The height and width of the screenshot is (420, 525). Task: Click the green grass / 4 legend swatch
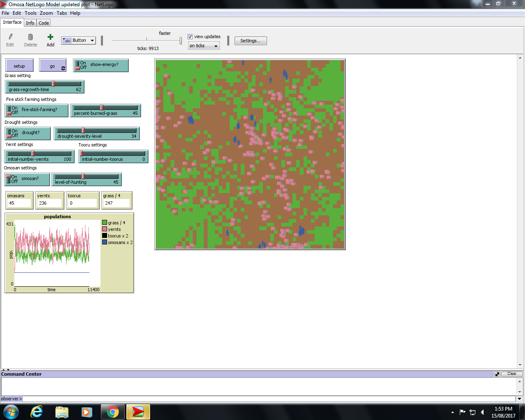pos(105,223)
